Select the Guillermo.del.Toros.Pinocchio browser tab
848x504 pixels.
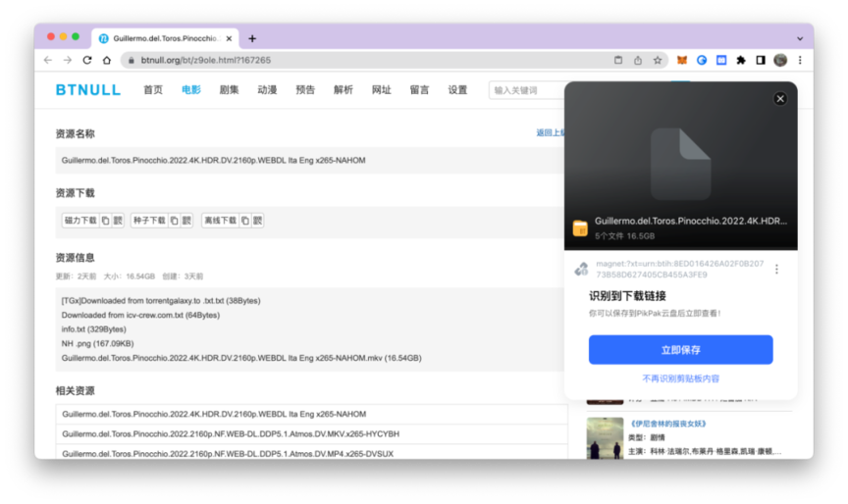[165, 38]
